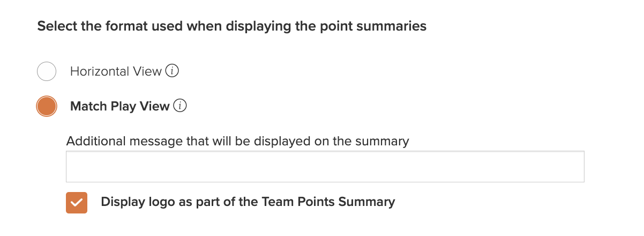The width and height of the screenshot is (644, 236).
Task: Switch point summary format to Horizontal View
Action: click(x=47, y=71)
